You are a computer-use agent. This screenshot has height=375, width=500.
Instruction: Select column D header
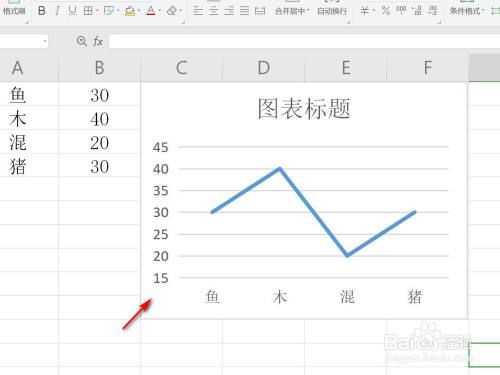263,68
